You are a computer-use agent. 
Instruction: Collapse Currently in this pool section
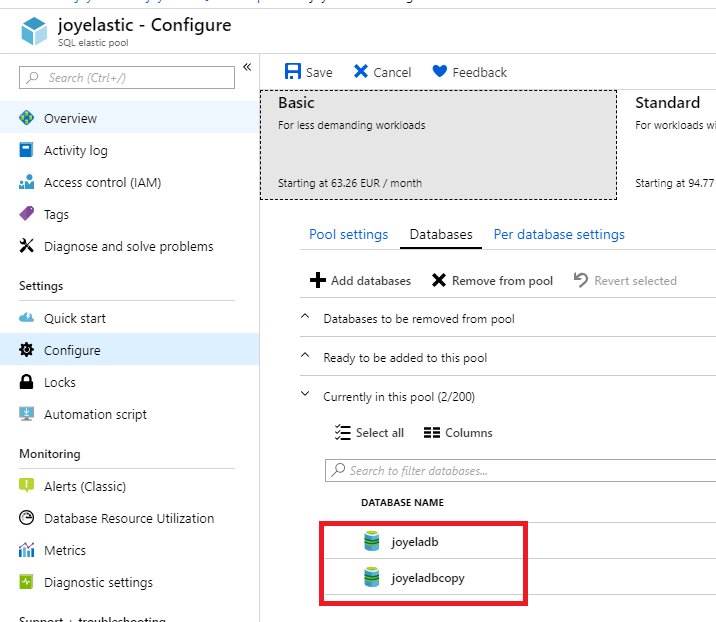tap(305, 396)
